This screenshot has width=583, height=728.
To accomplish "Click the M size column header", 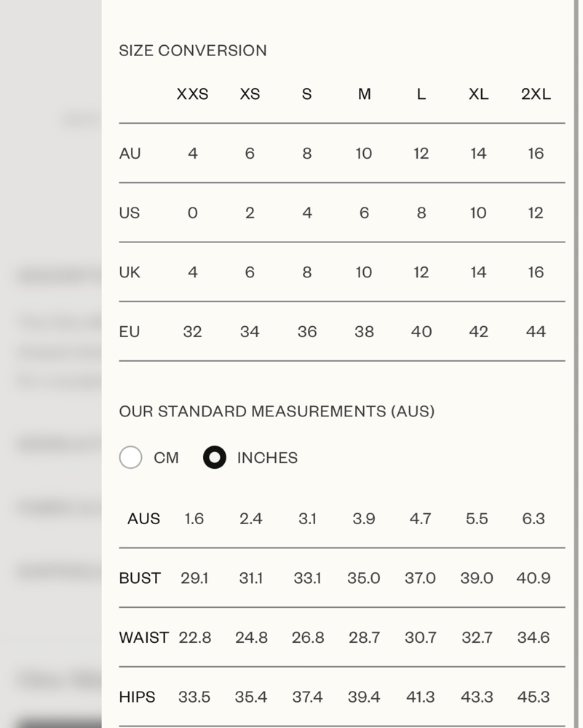I will pyautogui.click(x=364, y=94).
